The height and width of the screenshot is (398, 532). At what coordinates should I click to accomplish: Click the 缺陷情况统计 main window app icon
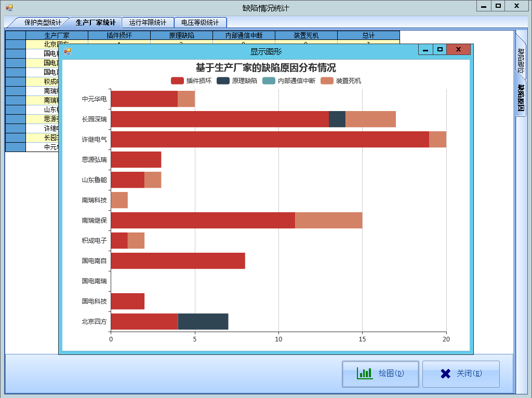click(9, 7)
